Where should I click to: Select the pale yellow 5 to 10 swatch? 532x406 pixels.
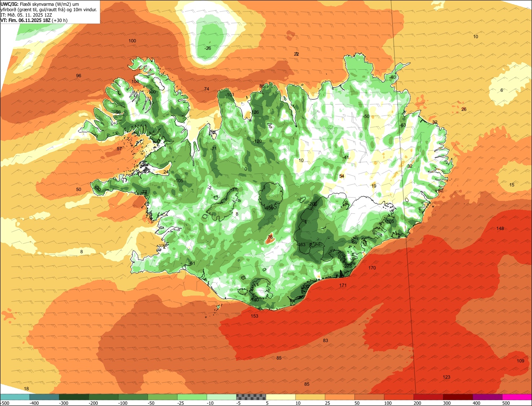click(281, 397)
